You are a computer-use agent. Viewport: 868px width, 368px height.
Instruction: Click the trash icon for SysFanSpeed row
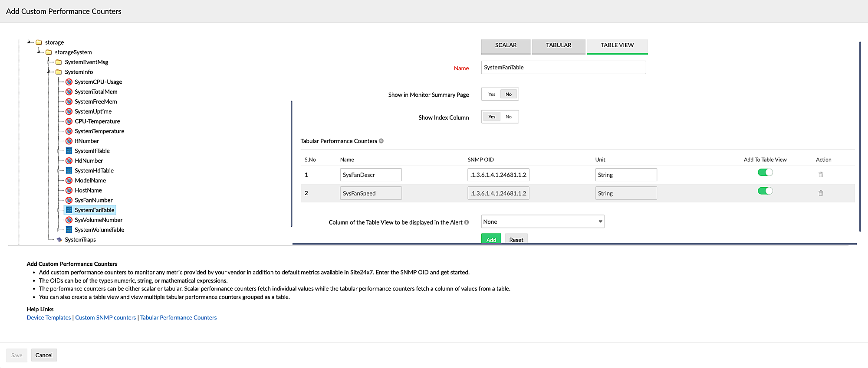coord(821,193)
